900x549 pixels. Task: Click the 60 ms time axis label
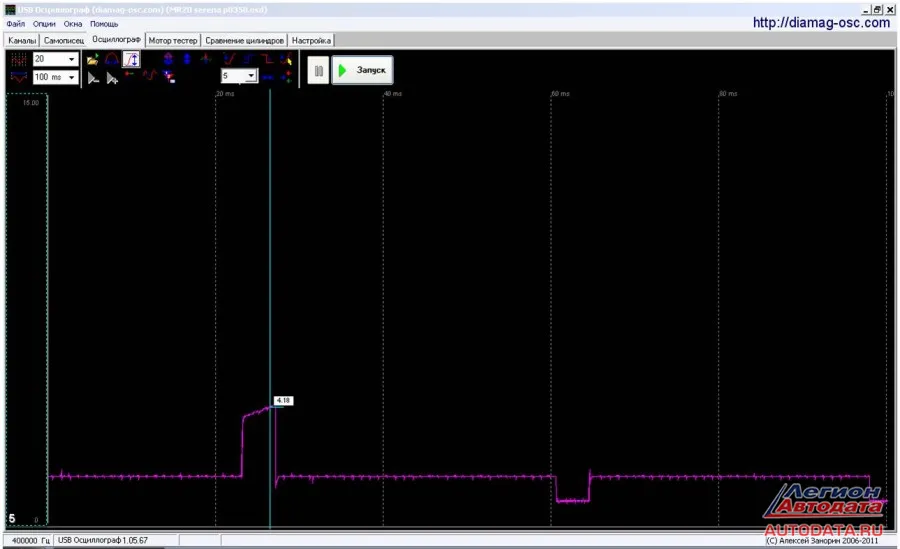561,94
